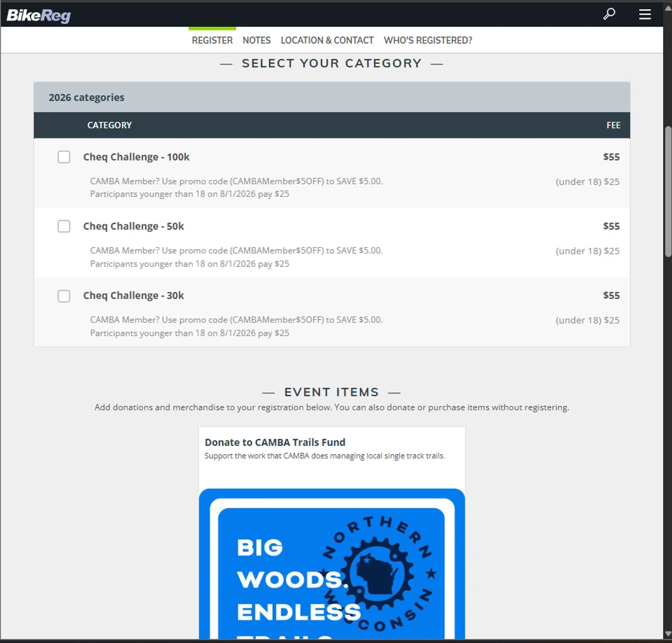The height and width of the screenshot is (643, 672).
Task: Click the $55 fee for 30k
Action: coord(611,296)
